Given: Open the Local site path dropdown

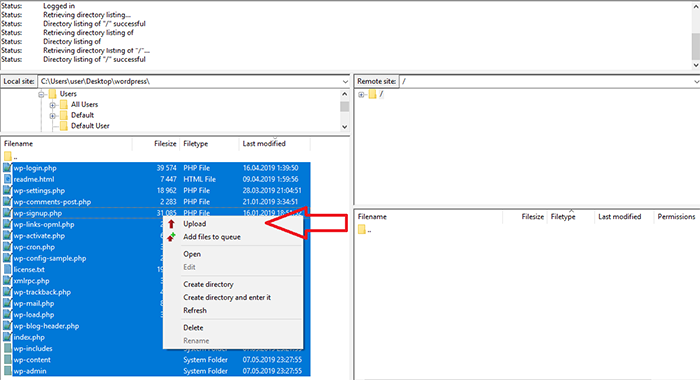Looking at the screenshot, I should coord(345,82).
